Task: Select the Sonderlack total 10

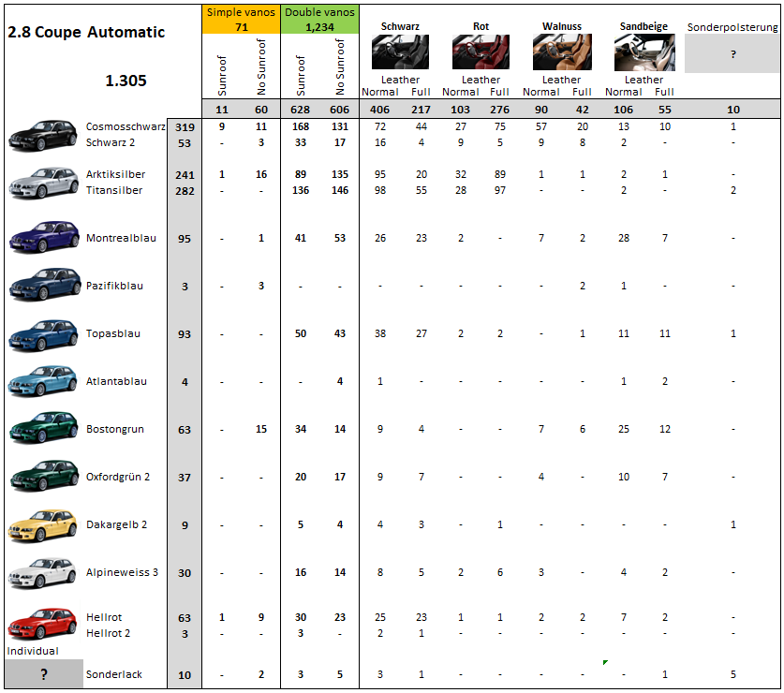Action: (185, 675)
